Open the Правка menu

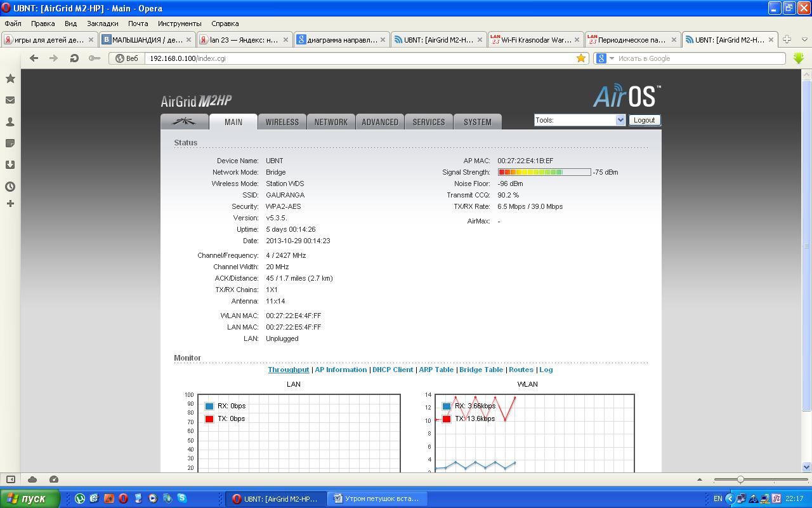coord(43,23)
